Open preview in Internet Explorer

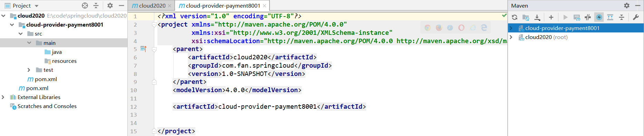[473, 28]
